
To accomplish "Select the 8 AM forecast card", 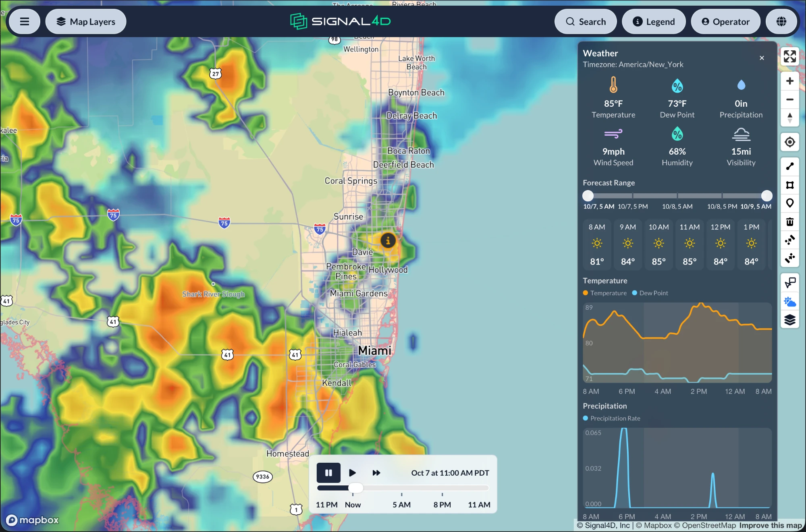I will (597, 244).
